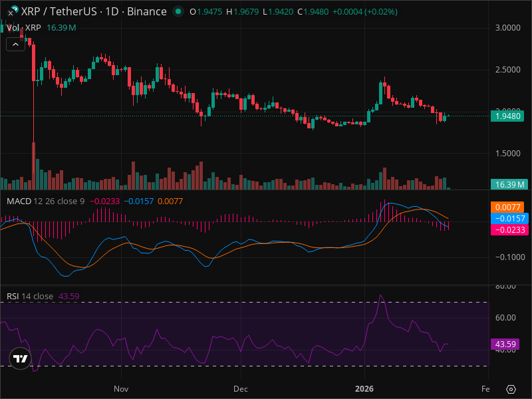Click the 3.0000 price scale label
The image size is (532, 399).
click(x=507, y=28)
